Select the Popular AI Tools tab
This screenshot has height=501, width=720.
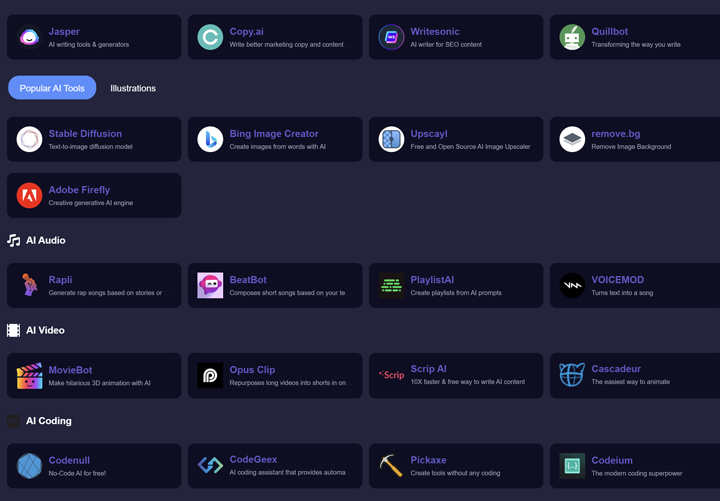click(x=52, y=88)
